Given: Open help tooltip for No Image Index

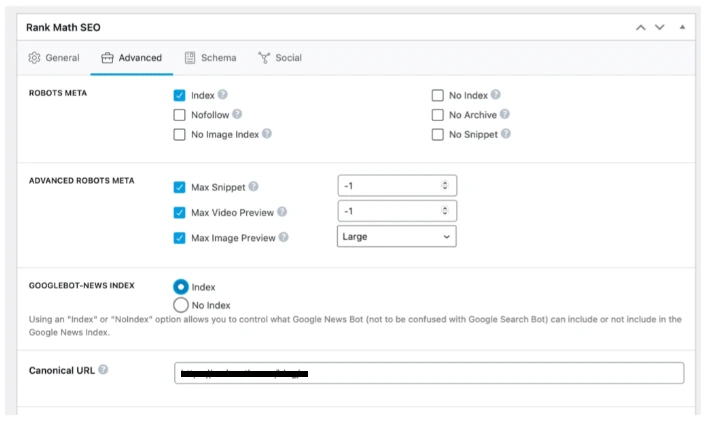Looking at the screenshot, I should 267,134.
